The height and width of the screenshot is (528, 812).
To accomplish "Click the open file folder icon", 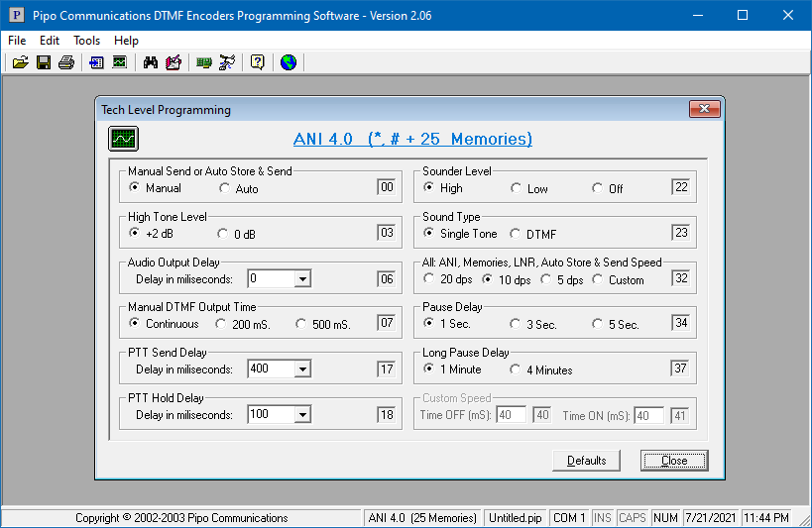I will coord(20,62).
